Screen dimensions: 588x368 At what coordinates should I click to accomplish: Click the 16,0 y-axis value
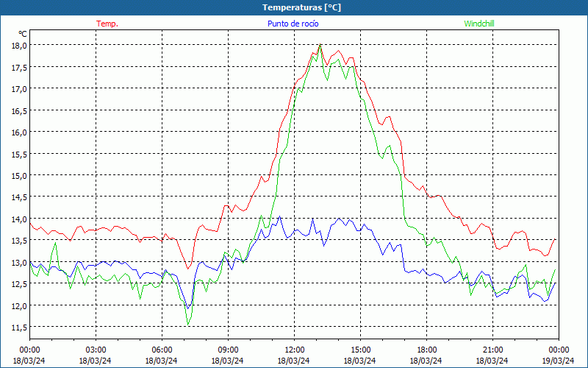click(20, 132)
